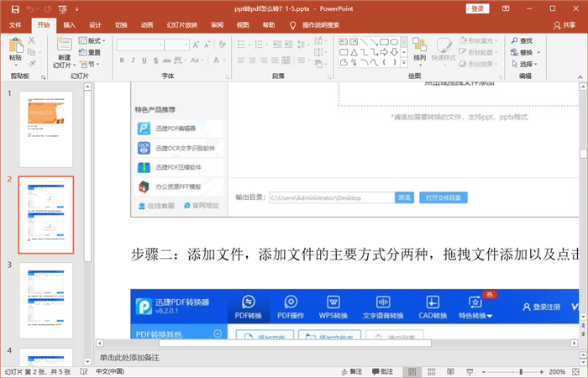Collapse the ribbon with the chevron
This screenshot has width=588, height=378.
tap(580, 77)
